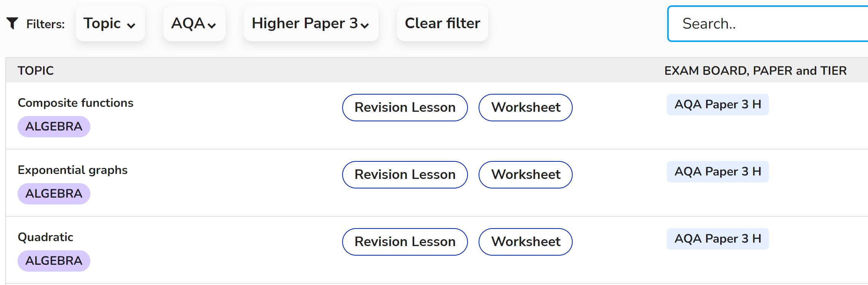The height and width of the screenshot is (285, 868).
Task: Click the Composite functions topic title
Action: coord(75,103)
